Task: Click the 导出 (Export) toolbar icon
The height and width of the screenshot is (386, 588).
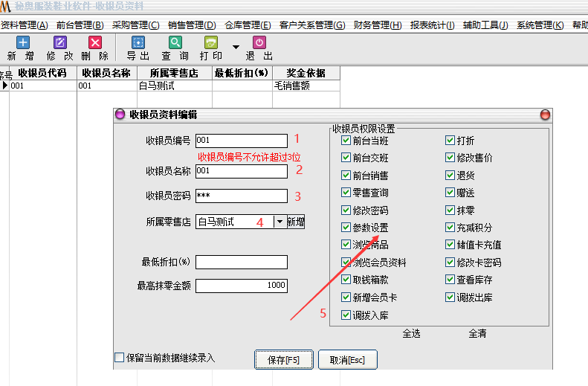Action: [138, 43]
